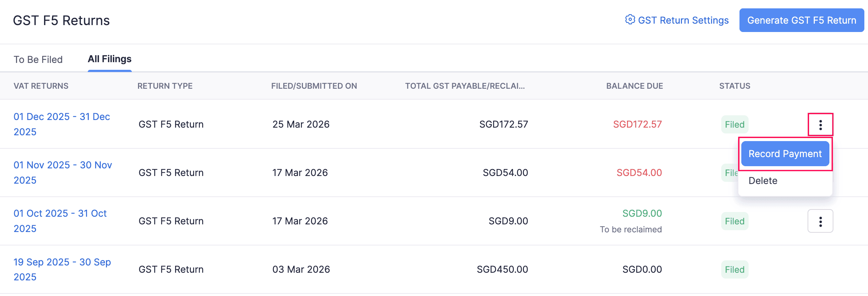Screen dimensions: 868x296
Task: Open the 19 Sep 2025 - 30 Sep 2025 return
Action: 62,269
